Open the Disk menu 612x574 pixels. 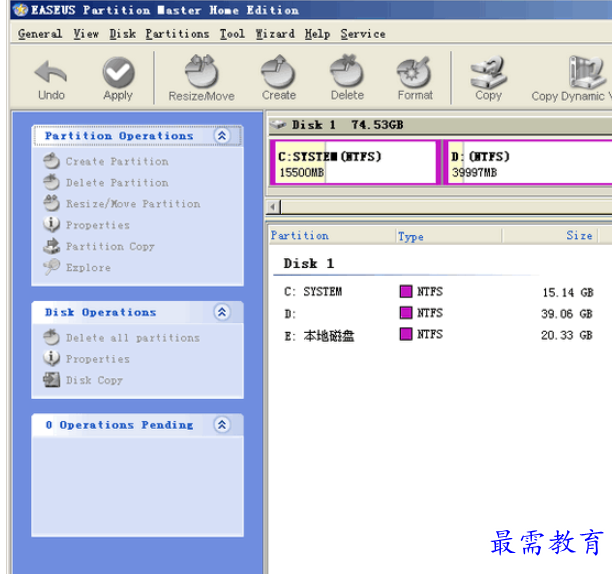point(123,34)
